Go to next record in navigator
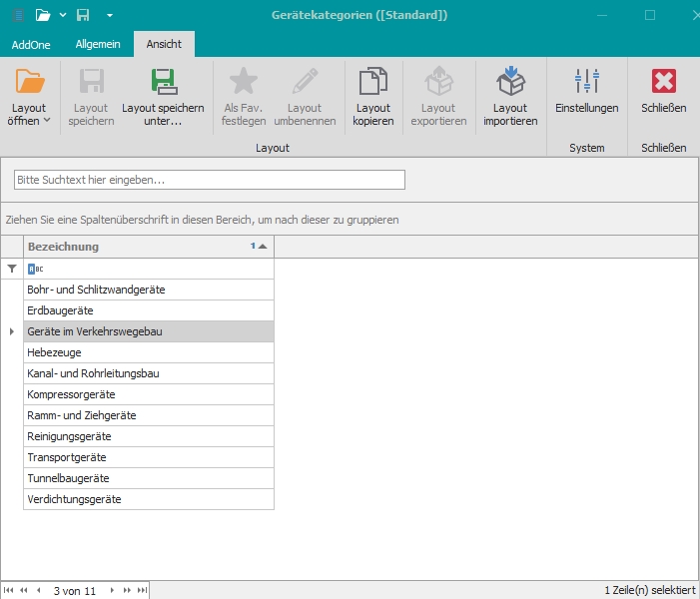 click(x=112, y=591)
